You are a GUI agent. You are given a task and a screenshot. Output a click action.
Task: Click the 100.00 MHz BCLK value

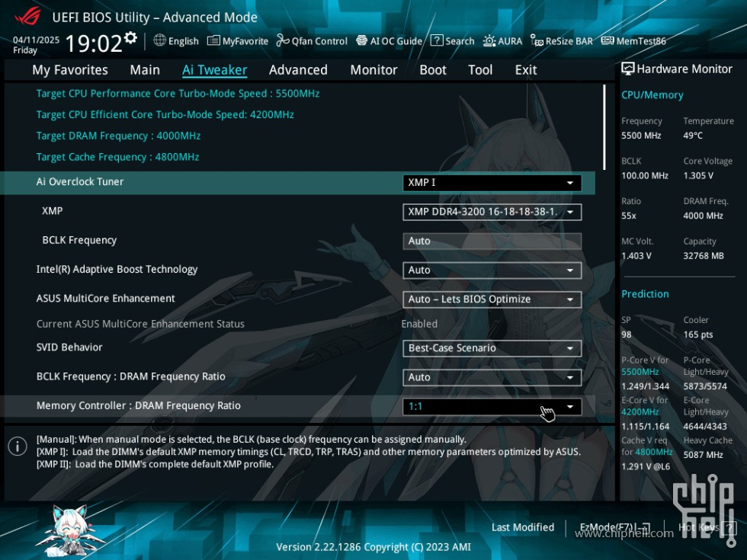(x=645, y=176)
